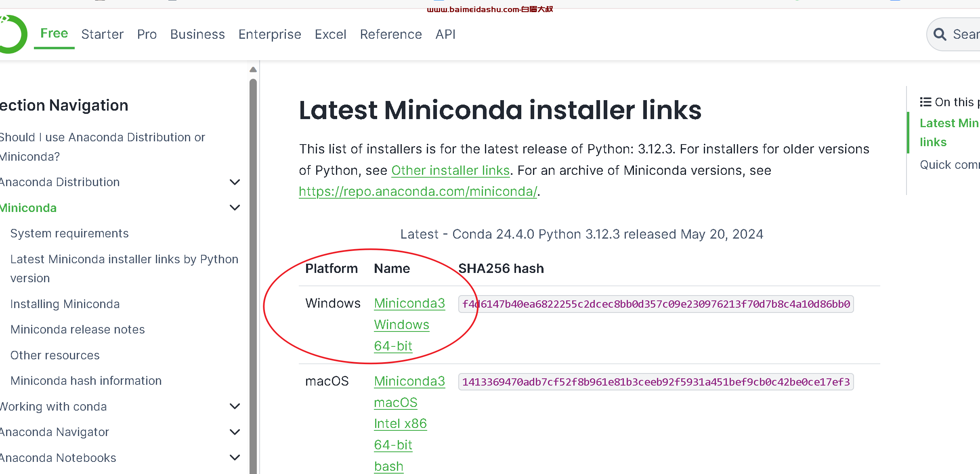Screen dimensions: 980x474
Task: Switch to the Pro tab
Action: [147, 34]
